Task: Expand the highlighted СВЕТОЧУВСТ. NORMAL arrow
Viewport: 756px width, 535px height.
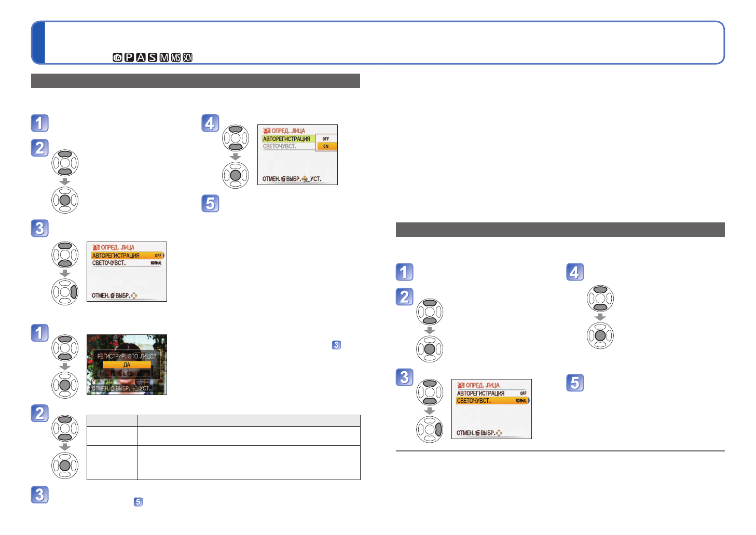Action: coord(528,401)
